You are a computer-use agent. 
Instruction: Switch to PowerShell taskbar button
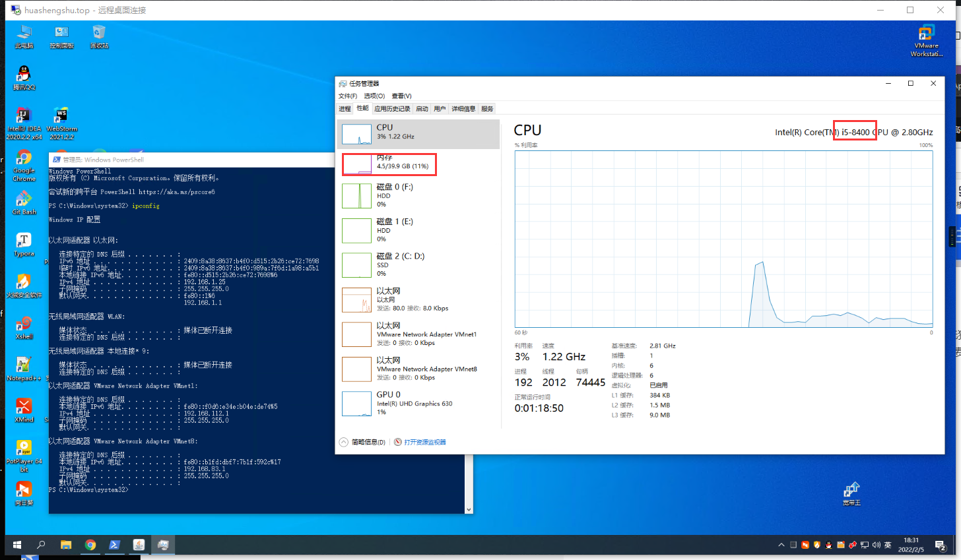(114, 545)
